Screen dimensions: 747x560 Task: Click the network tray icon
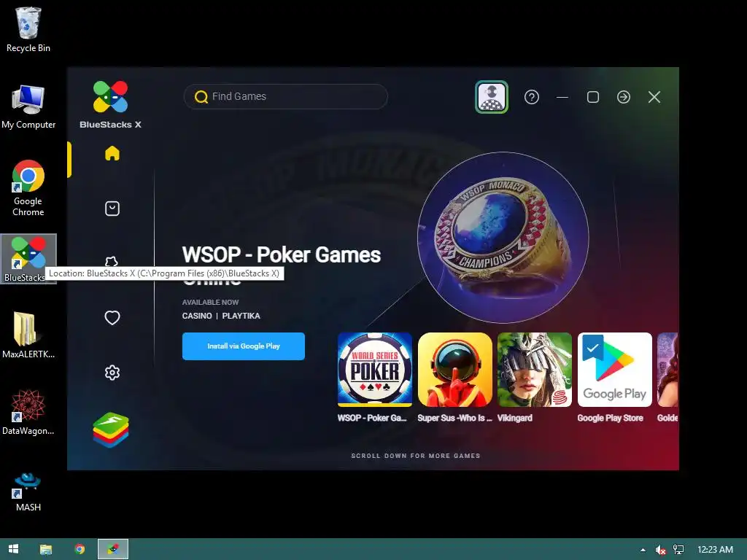click(x=678, y=550)
